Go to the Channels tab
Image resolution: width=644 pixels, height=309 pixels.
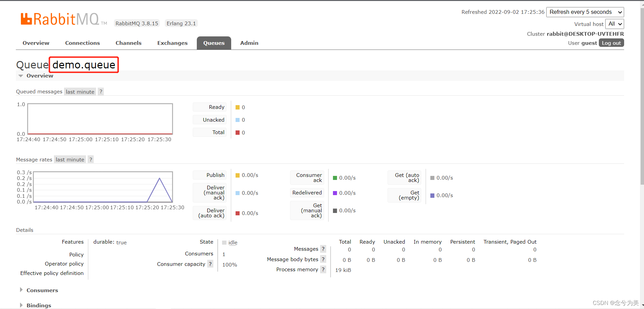point(128,43)
